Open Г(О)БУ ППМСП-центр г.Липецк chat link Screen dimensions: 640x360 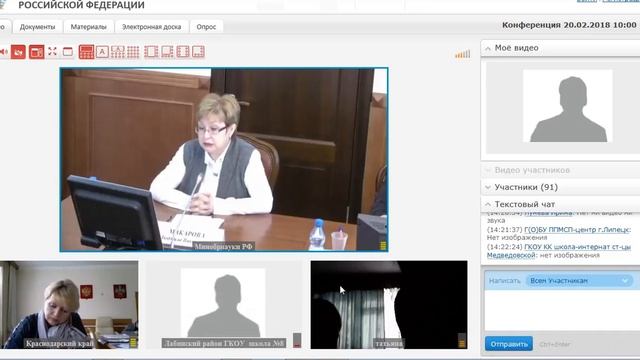pyautogui.click(x=577, y=230)
